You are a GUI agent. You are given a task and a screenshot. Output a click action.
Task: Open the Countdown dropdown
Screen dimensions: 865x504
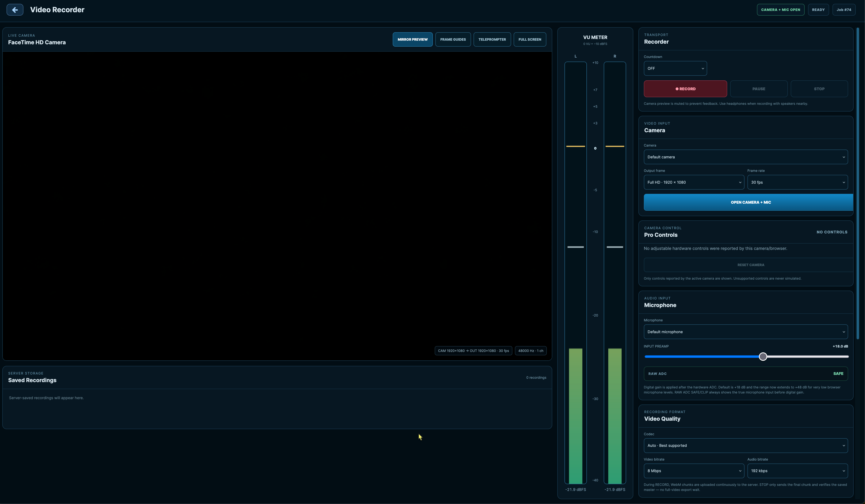pyautogui.click(x=675, y=68)
